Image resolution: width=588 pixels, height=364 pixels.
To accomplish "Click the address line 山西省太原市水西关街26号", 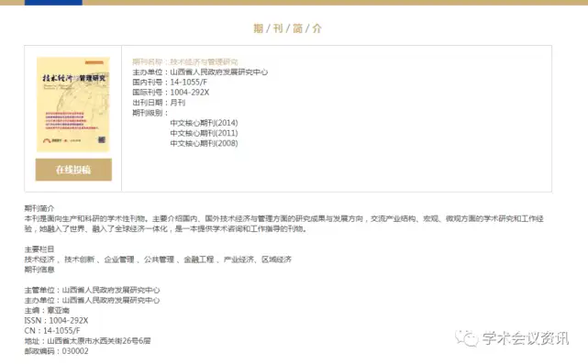I will (88, 341).
